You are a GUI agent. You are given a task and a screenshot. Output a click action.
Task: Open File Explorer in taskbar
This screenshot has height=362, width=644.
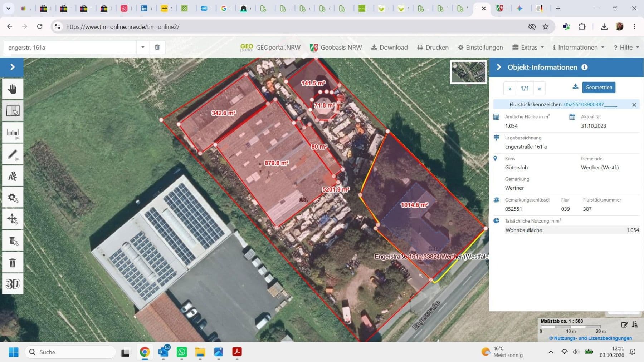coord(200,352)
